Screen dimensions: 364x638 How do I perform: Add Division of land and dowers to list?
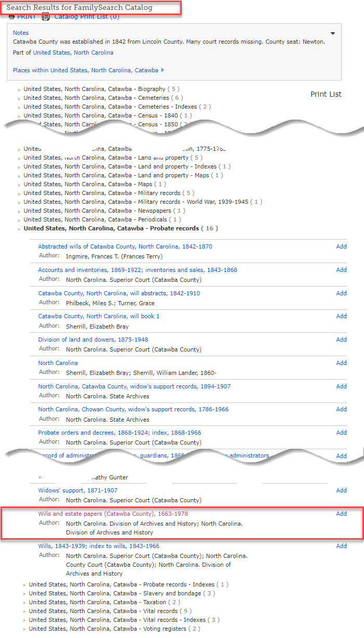pos(341,340)
